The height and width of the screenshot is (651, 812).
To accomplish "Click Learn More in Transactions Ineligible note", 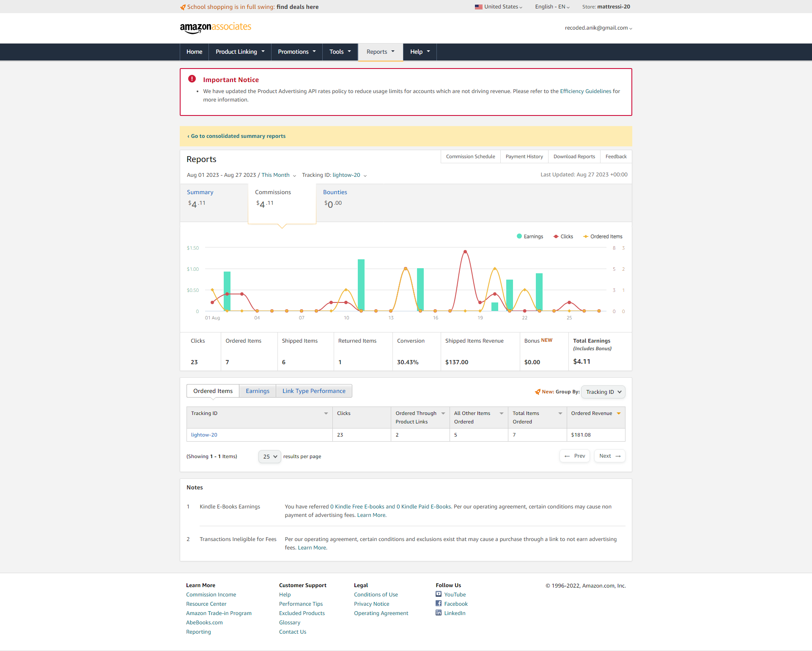I will coord(312,548).
